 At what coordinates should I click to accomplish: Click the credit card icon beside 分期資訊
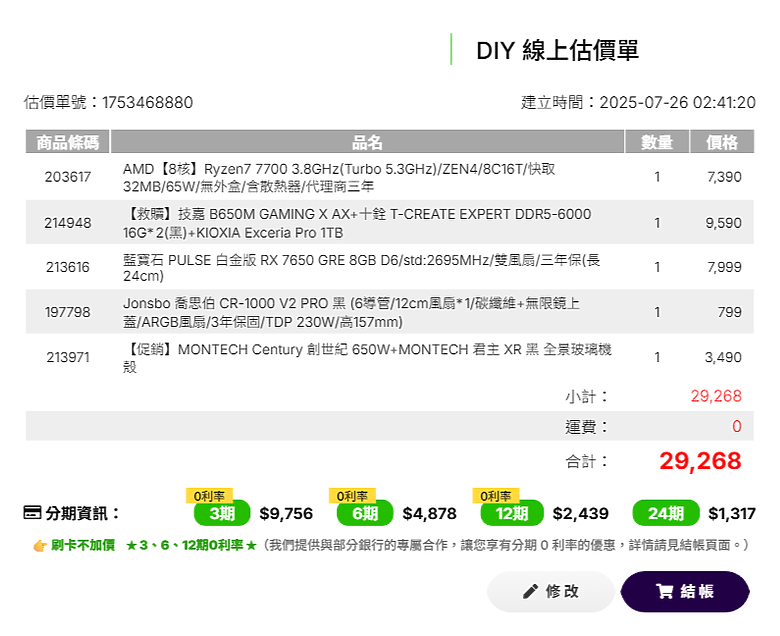[x=32, y=513]
